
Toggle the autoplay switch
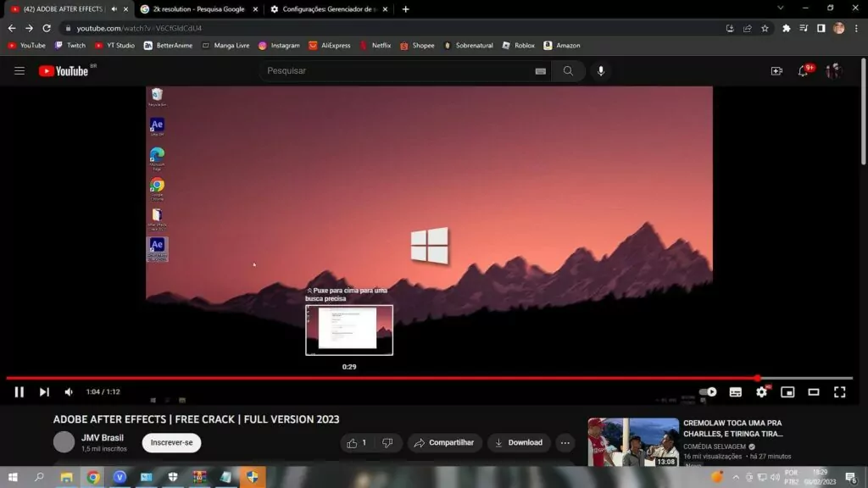coord(708,391)
